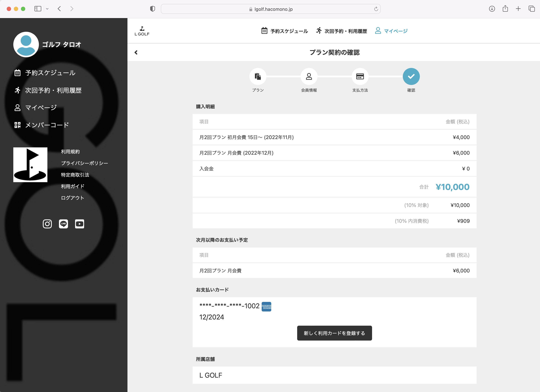
Task: Click the 支払方法 card step icon
Action: (360, 76)
